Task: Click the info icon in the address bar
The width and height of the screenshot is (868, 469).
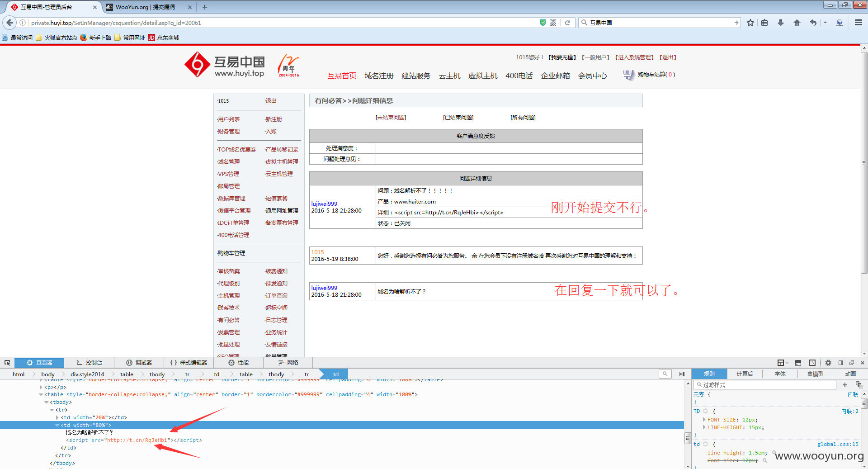Action: pyautogui.click(x=23, y=23)
